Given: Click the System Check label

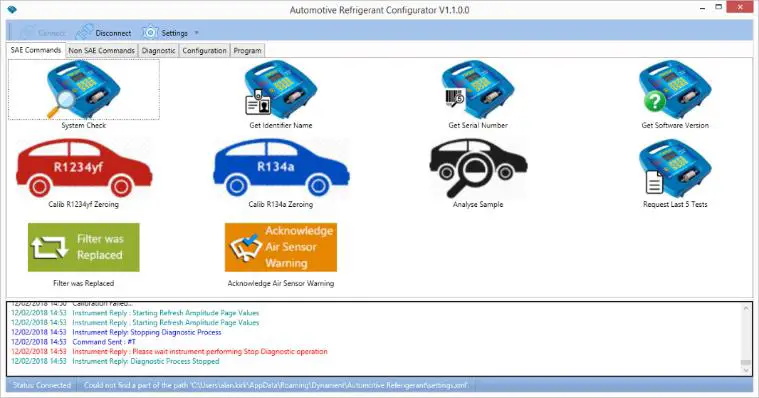Looking at the screenshot, I should point(84,125).
